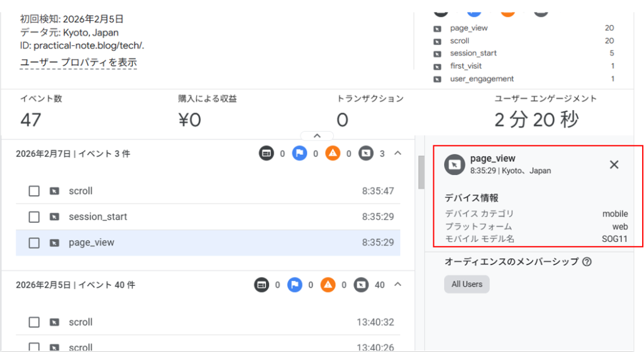Image resolution: width=644 pixels, height=352 pixels.
Task: Click the help icon beside オーディエンスのメンバーシップ
Action: click(587, 262)
